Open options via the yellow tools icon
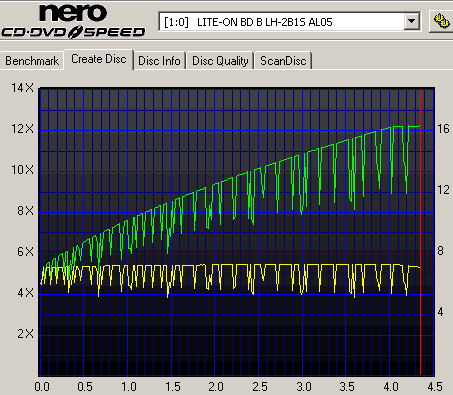Image resolution: width=453 pixels, height=395 pixels. pyautogui.click(x=441, y=22)
